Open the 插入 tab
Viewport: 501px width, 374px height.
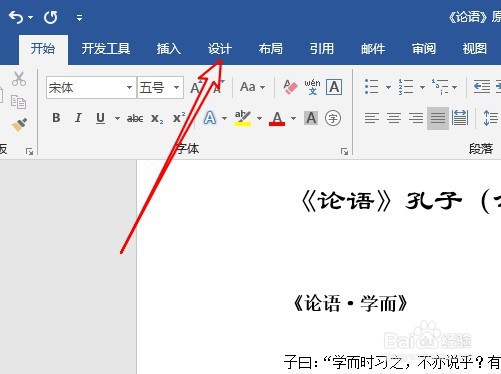click(x=169, y=49)
